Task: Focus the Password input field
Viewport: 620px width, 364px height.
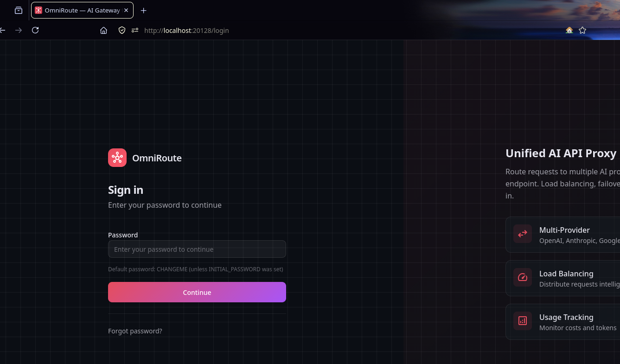Action: 197,249
